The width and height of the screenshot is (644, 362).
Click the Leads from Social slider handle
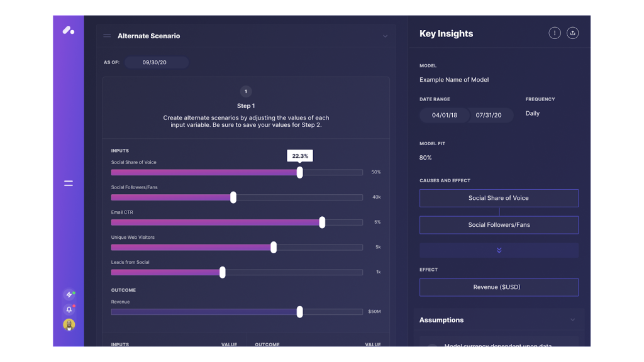(x=222, y=272)
